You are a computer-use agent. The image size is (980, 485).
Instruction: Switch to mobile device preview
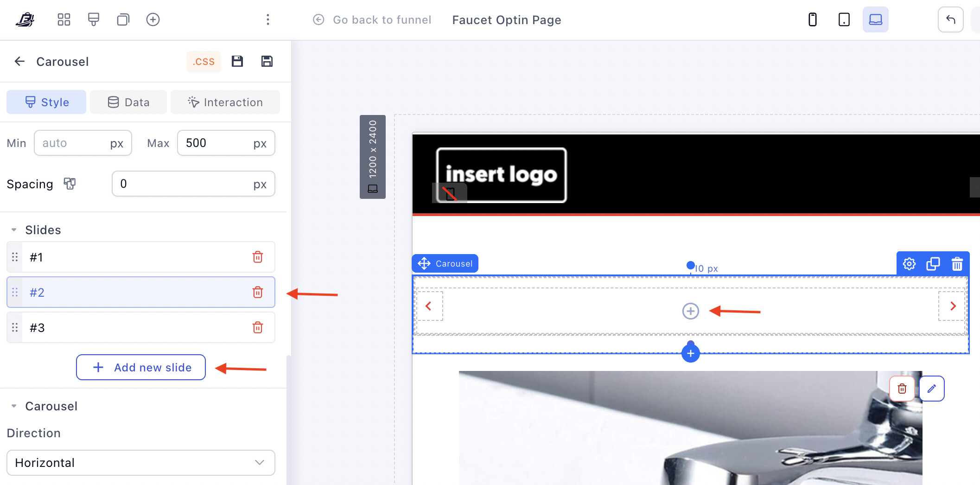[x=813, y=19]
